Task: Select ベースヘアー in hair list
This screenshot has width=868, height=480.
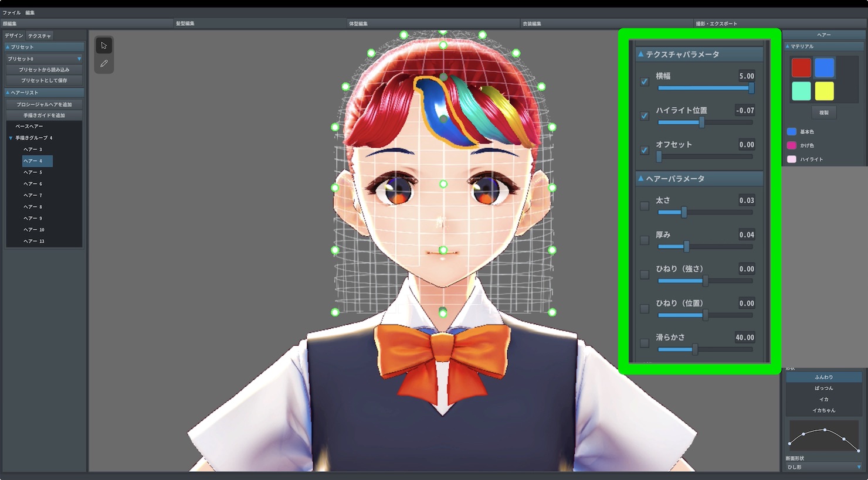Action: point(29,126)
